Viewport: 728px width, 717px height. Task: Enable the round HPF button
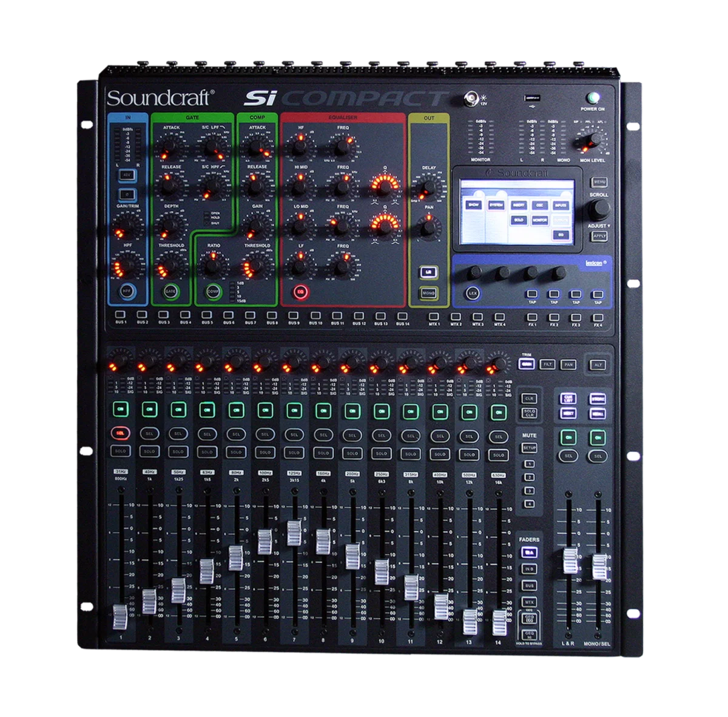(127, 291)
